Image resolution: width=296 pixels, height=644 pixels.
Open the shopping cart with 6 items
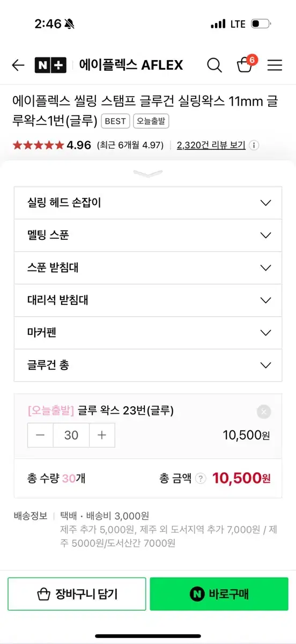246,64
